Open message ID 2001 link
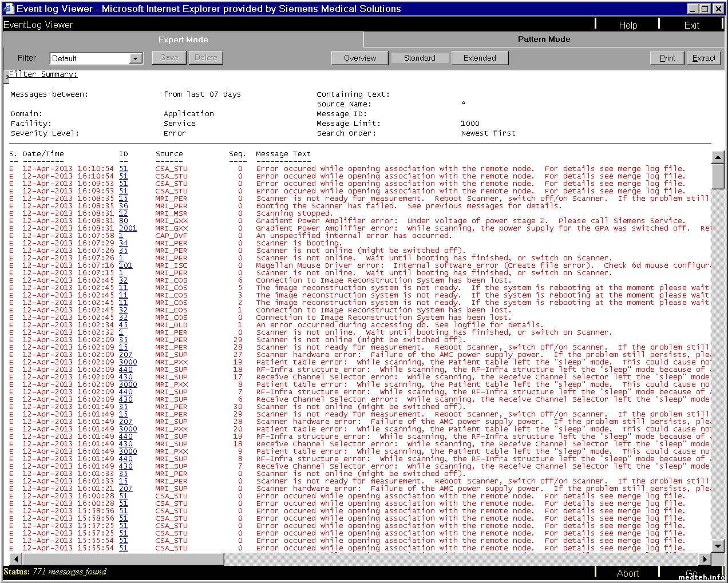This screenshot has height=583, width=728. pos(128,228)
